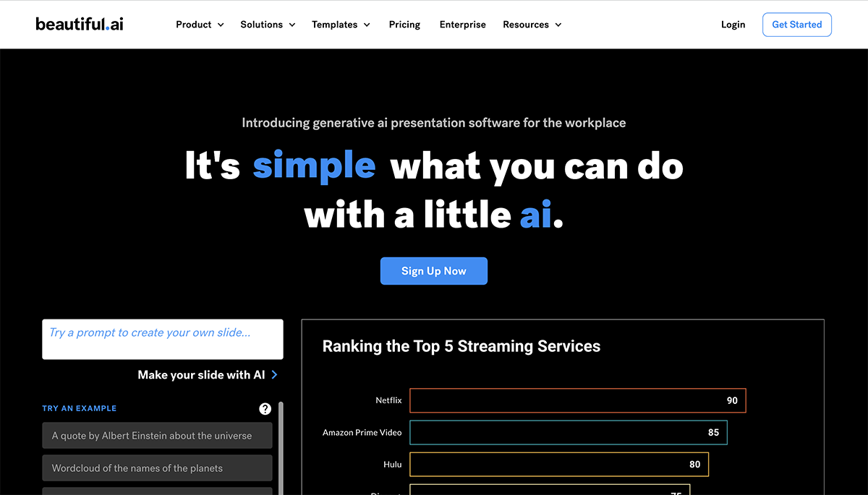Select the Albert Einstein quote example
This screenshot has height=495, width=868.
[157, 436]
